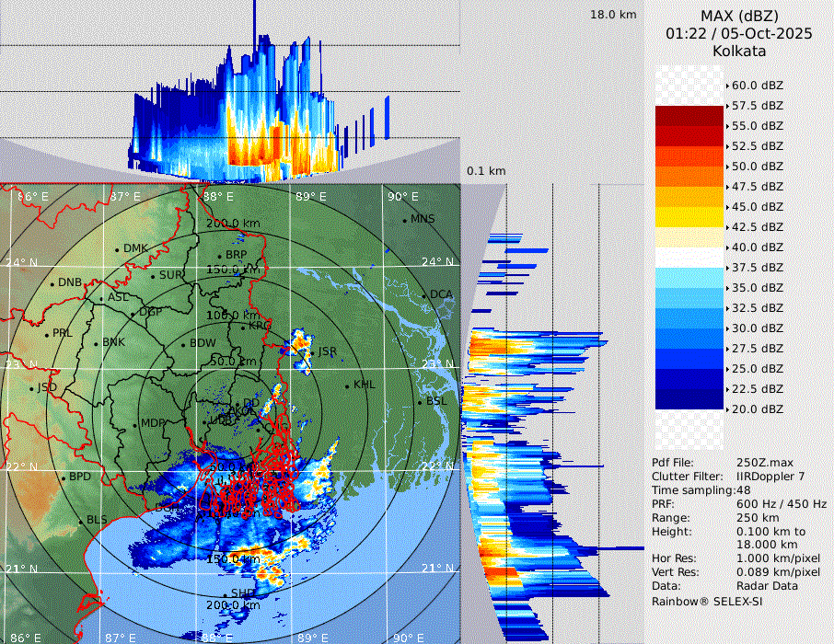The image size is (834, 644).
Task: Select the Kolkata radar site label
Action: point(739,51)
